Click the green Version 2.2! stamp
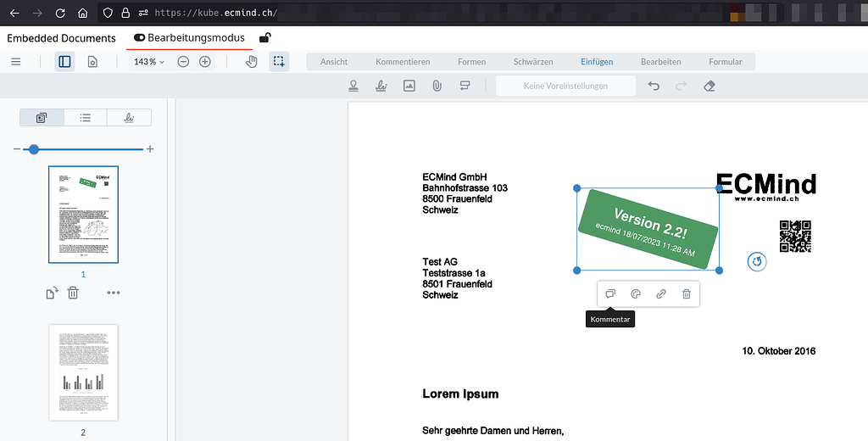The width and height of the screenshot is (868, 441). pos(648,229)
